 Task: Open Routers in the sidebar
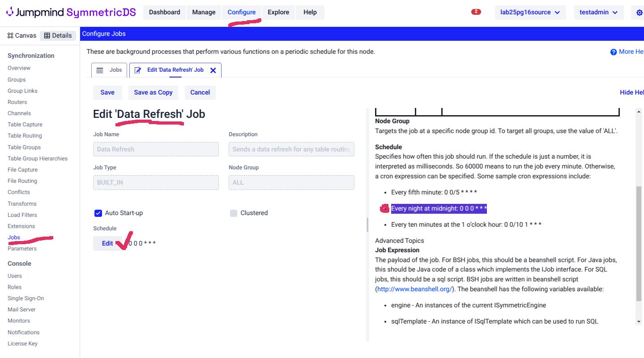pyautogui.click(x=17, y=102)
